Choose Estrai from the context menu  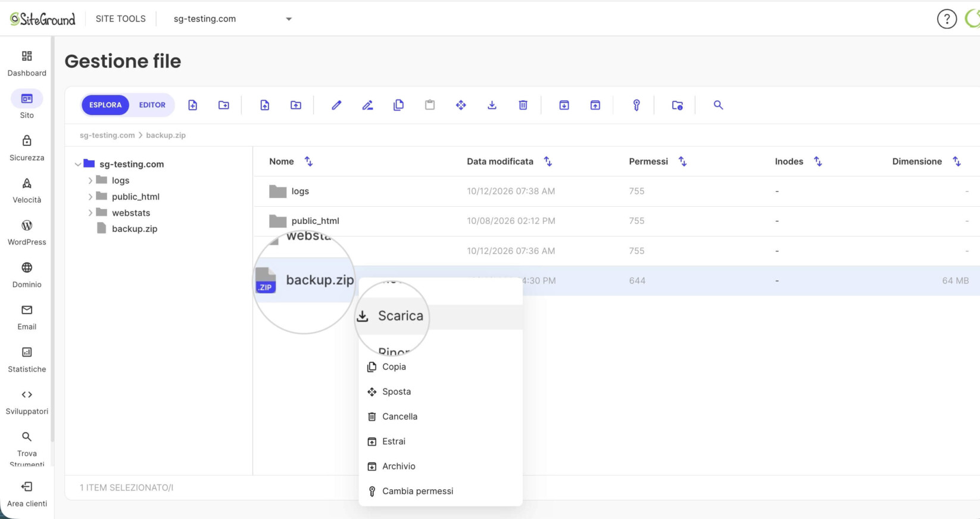441,442
